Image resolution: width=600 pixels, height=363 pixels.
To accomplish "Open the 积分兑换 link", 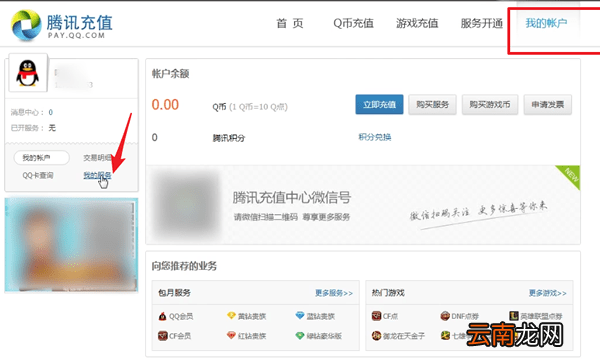I will (x=375, y=137).
